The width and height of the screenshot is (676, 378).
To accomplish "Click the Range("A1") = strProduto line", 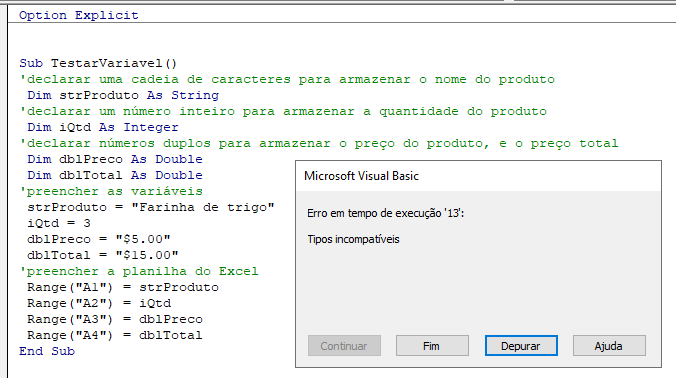I will (x=123, y=287).
